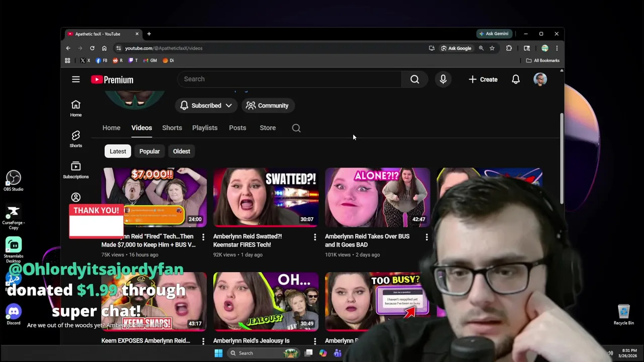Open the X bookmark
644x362 pixels.
click(x=85, y=60)
